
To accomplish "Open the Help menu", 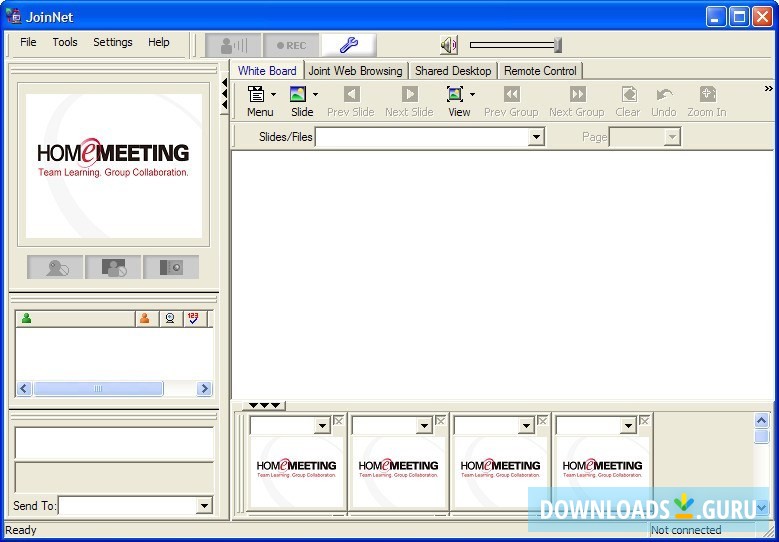I will point(159,42).
